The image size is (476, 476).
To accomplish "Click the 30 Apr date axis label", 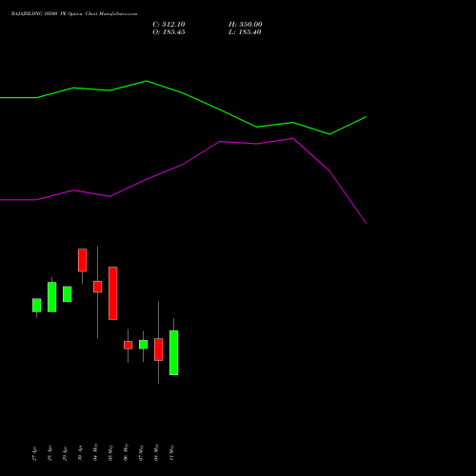I will [80, 453].
